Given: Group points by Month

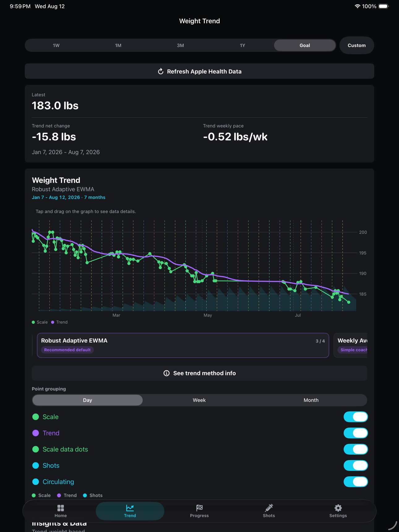Looking at the screenshot, I should pyautogui.click(x=311, y=400).
